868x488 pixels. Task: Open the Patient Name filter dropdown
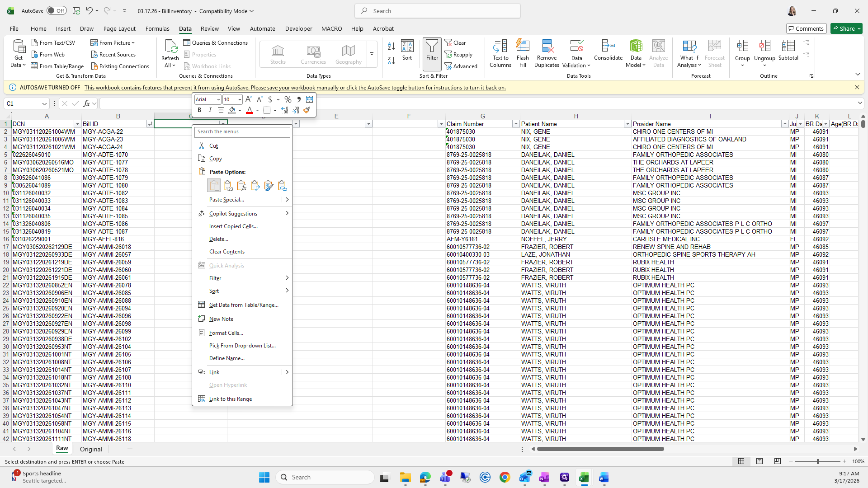[x=627, y=124]
